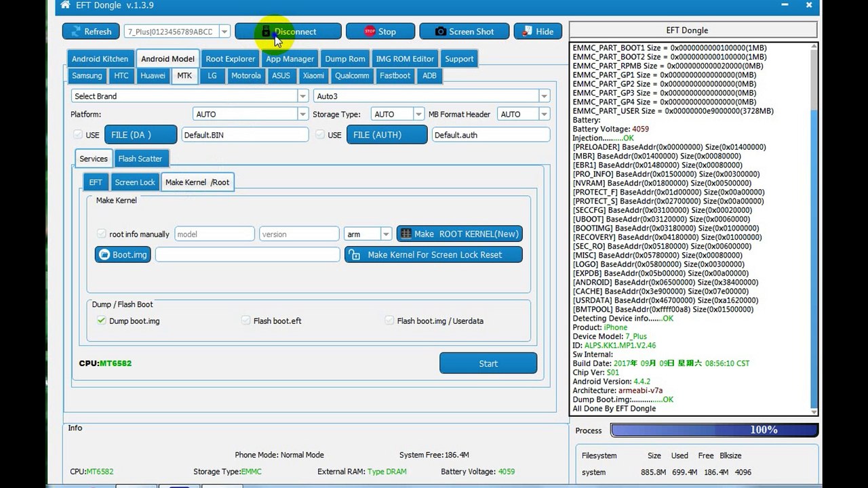
Task: Click the version input field
Action: 299,234
